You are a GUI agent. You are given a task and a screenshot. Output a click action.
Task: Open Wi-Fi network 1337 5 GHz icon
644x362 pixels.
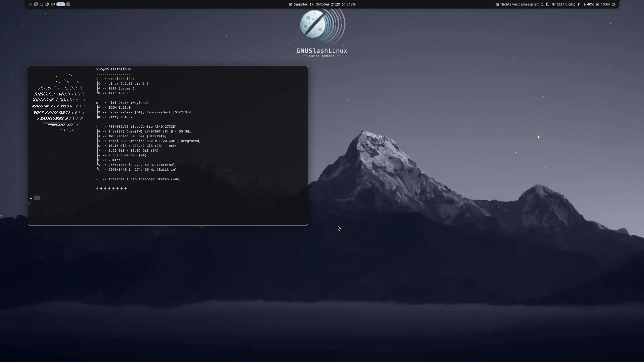pos(553,4)
